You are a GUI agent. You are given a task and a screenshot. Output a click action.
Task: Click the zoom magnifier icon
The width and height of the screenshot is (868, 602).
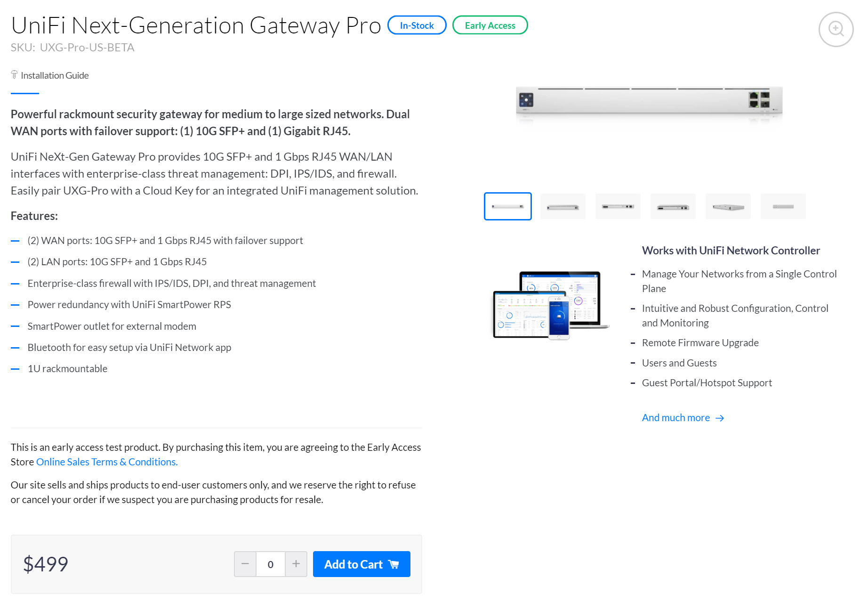tap(836, 29)
